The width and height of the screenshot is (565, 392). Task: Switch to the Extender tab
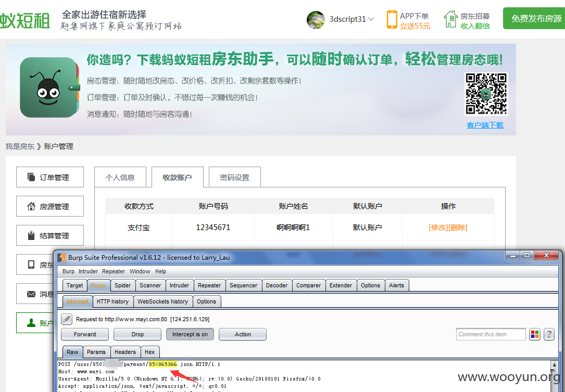pyautogui.click(x=341, y=285)
